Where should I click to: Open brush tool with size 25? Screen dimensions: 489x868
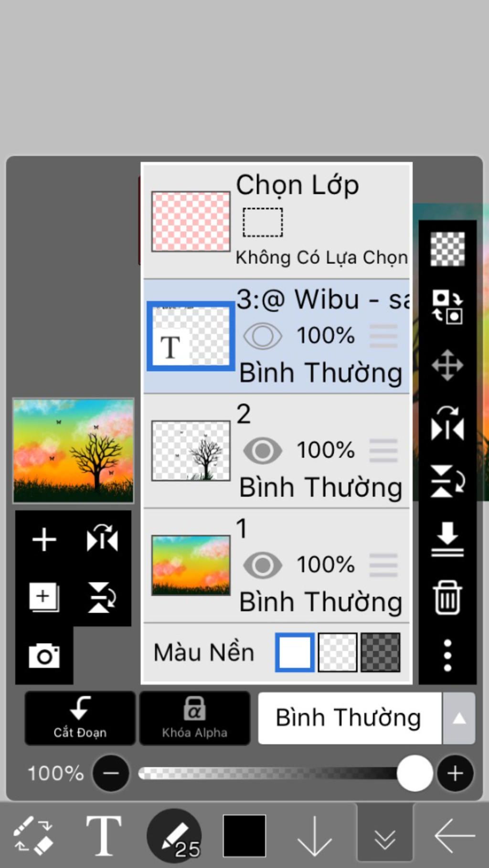pos(174,836)
